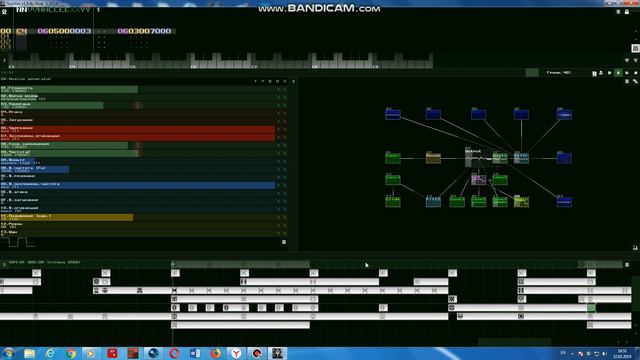Open the Opera browser from the taskbar
Screen dimensions: 640x360
174,353
